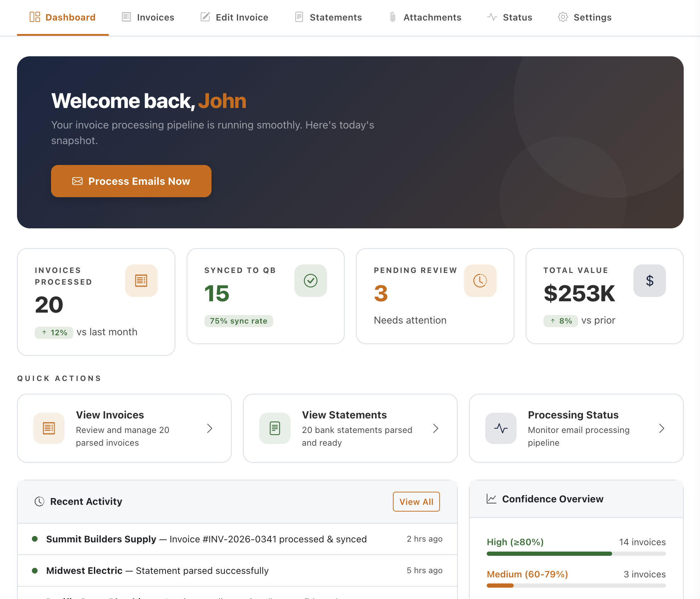
Task: Click the 'Medium (60-79%)' label
Action: click(x=527, y=574)
